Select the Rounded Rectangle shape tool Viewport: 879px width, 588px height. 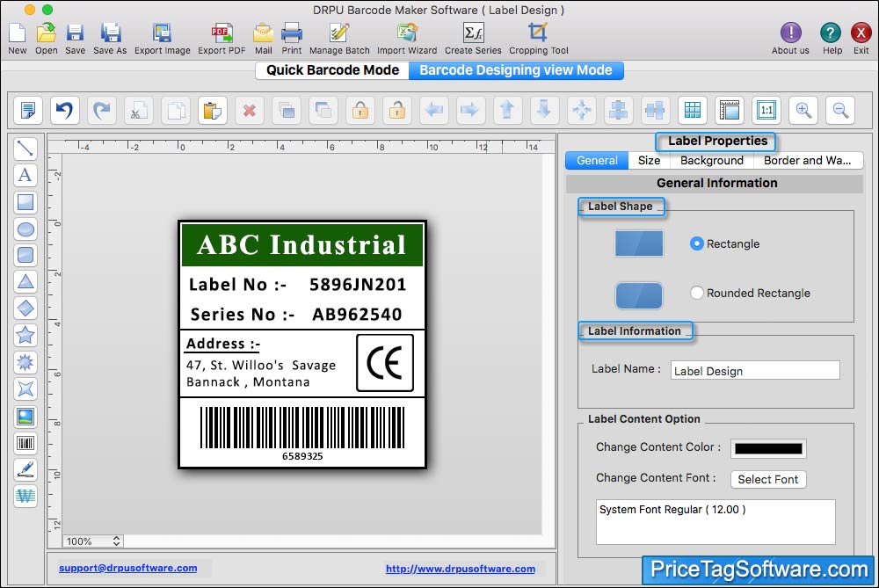[25, 255]
